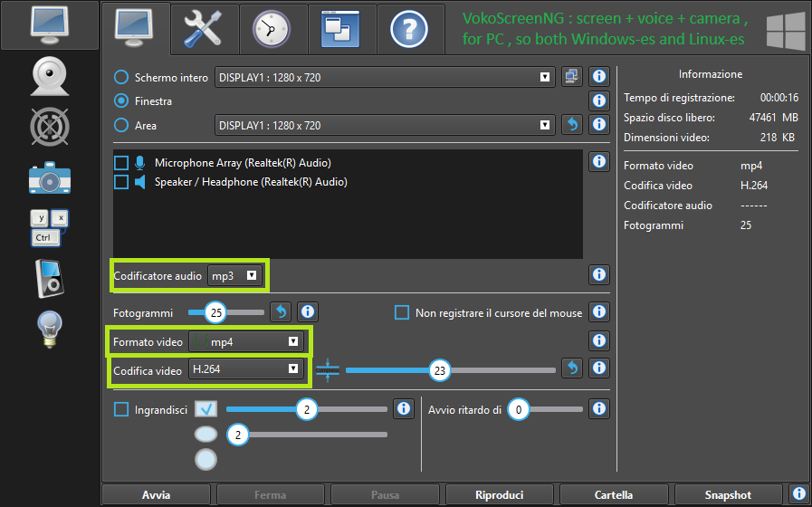The height and width of the screenshot is (507, 812).
Task: Enable Speaker / Headphone audio checkbox
Action: [121, 182]
